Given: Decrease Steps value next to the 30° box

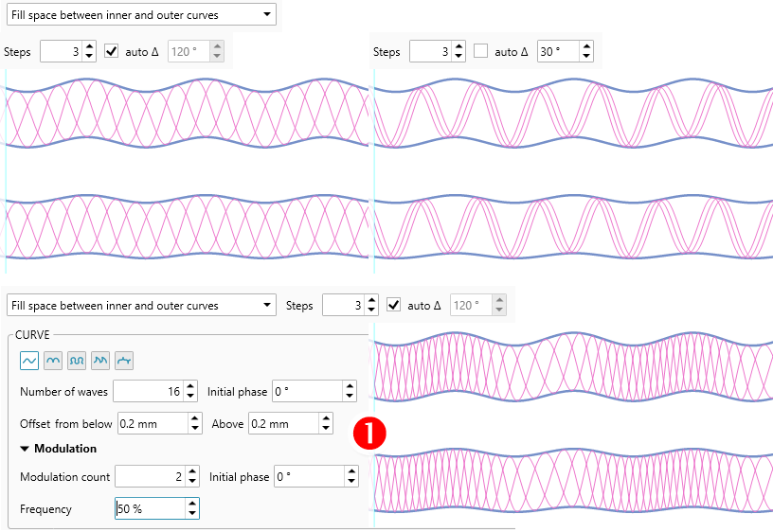Looking at the screenshot, I should (458, 56).
